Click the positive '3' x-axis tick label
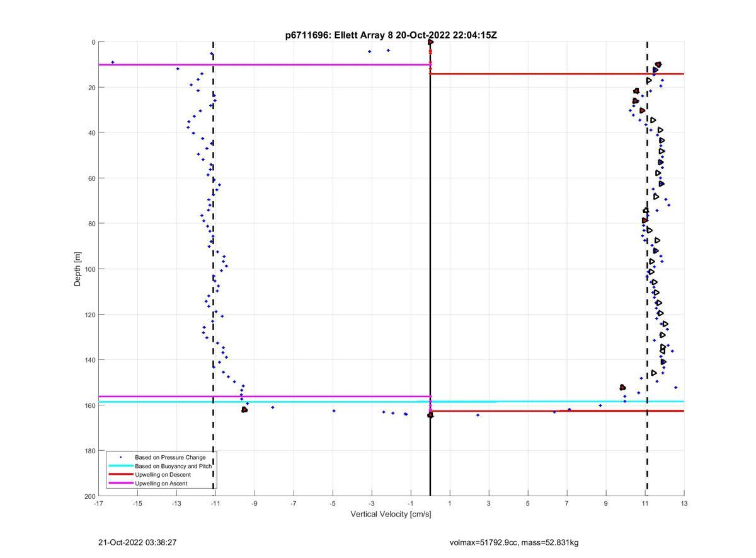Screen dimensions: 756x558 [489, 504]
